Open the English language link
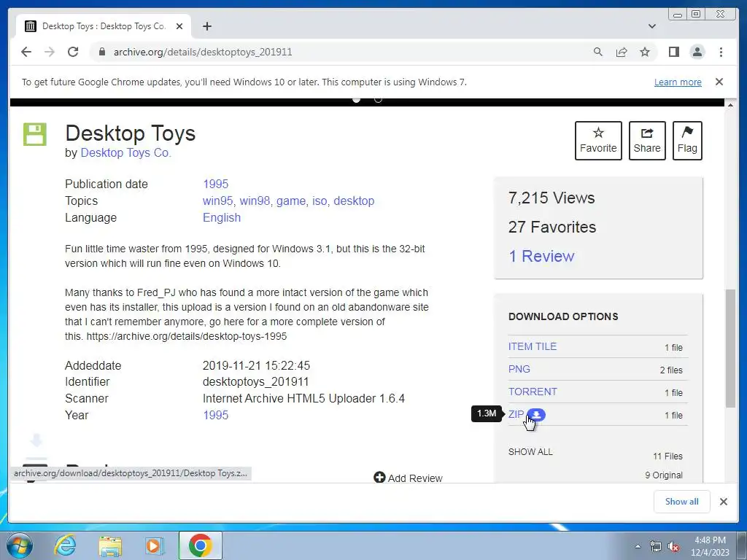Screen dimensions: 747x560 click(222, 217)
